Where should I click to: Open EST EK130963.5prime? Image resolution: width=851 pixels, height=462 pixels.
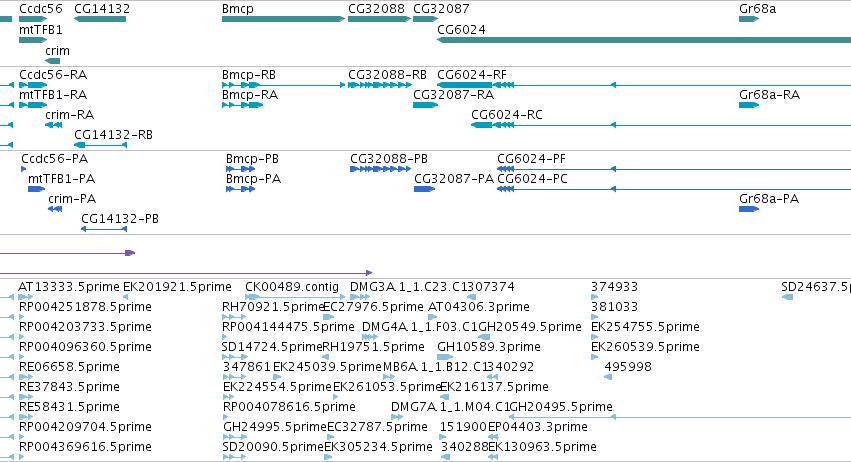coord(542,448)
